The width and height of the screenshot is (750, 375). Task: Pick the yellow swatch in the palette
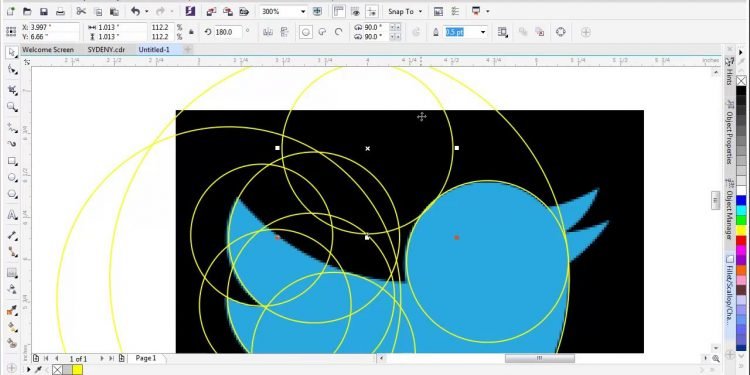741,230
